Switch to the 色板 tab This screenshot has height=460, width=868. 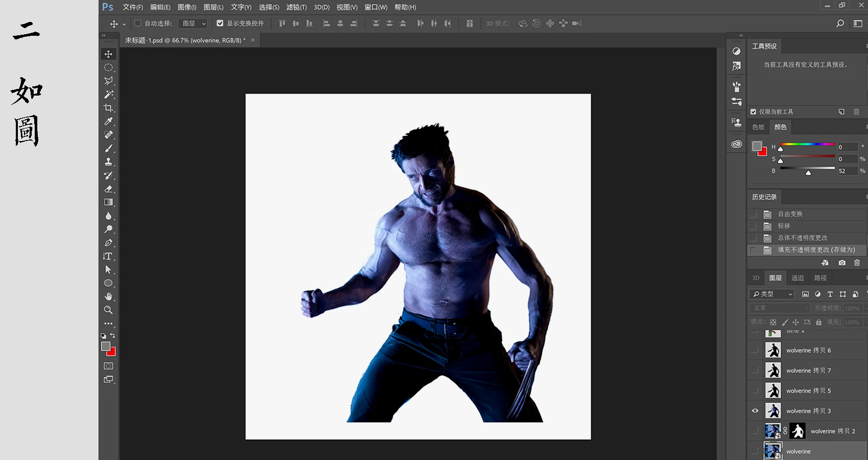[x=758, y=127]
